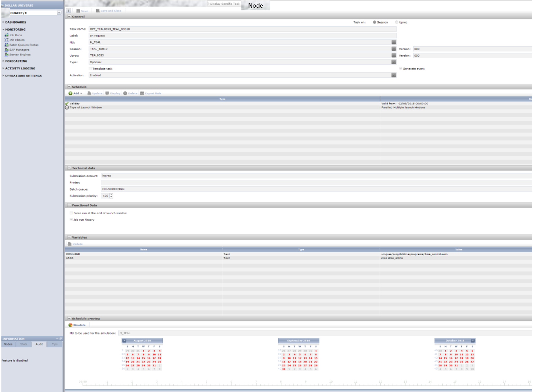533x392 pixels.
Task: Switch to the Nodes tab
Action: pos(8,344)
